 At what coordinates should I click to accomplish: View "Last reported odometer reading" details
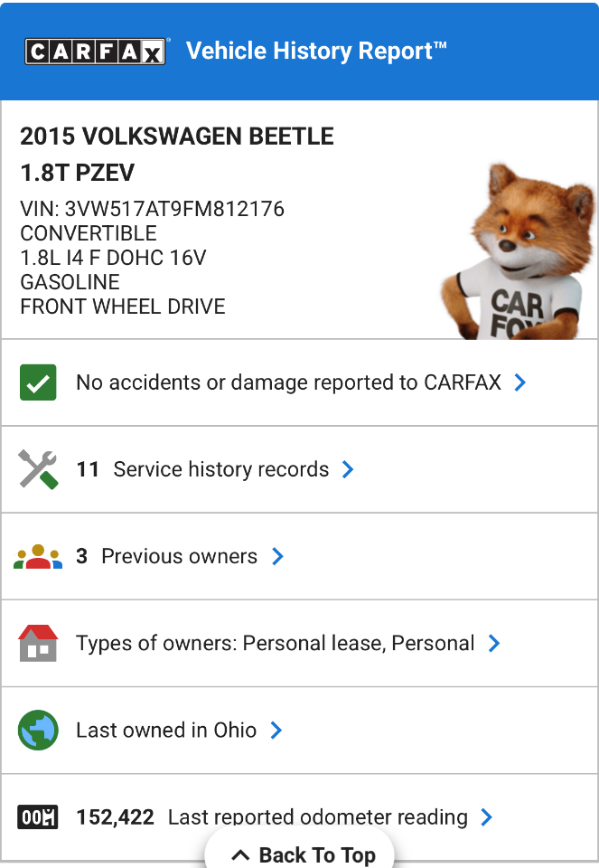(x=317, y=817)
